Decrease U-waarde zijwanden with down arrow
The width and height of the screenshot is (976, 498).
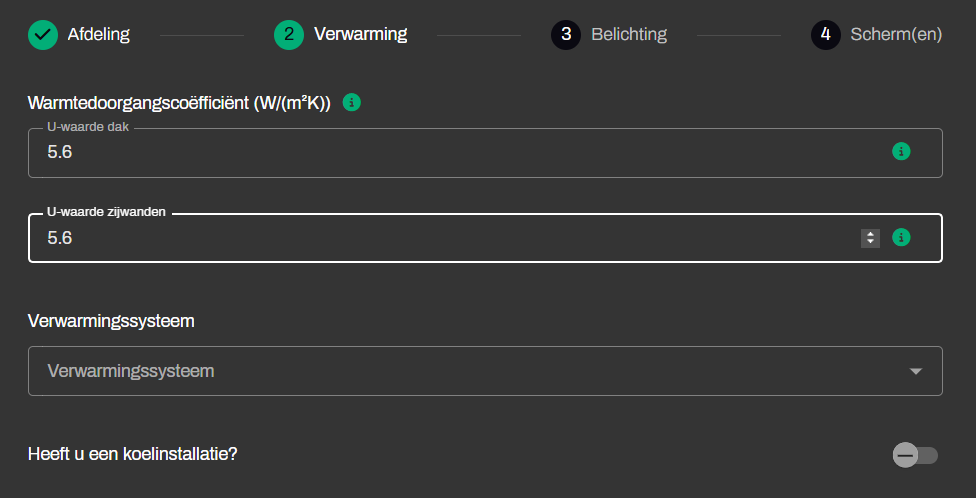[x=871, y=242]
